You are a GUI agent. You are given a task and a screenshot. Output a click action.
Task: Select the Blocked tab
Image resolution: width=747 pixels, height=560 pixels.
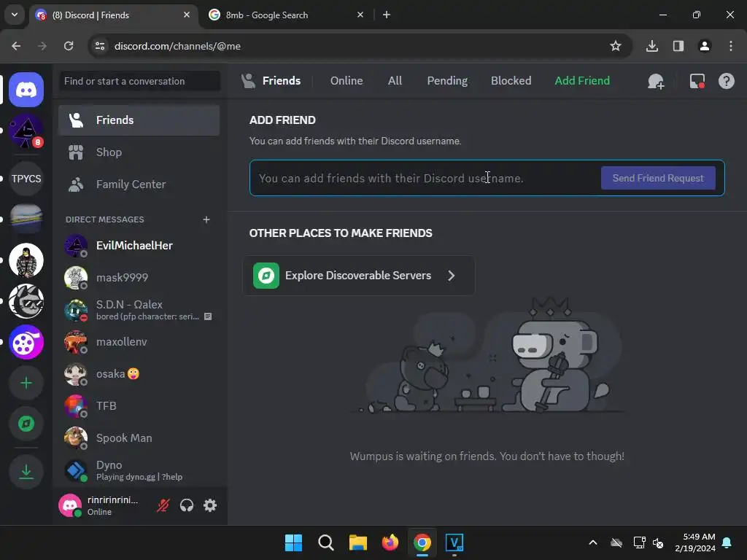[511, 81]
